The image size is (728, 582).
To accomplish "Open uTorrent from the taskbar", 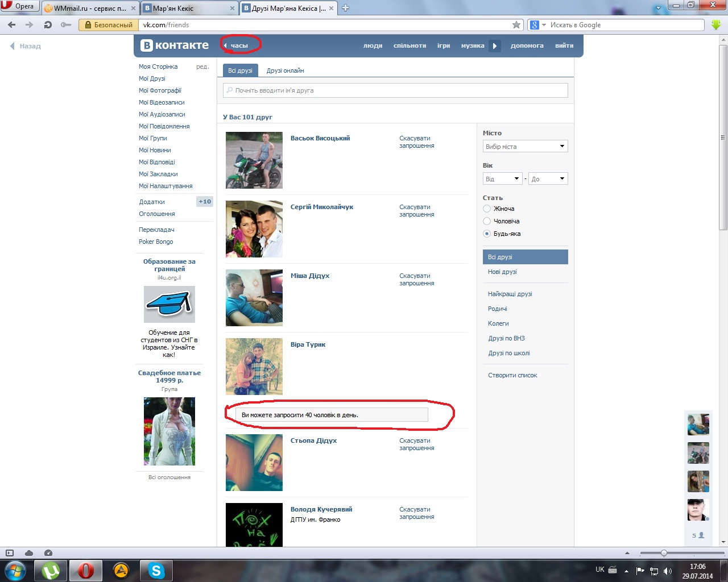I will (x=51, y=570).
